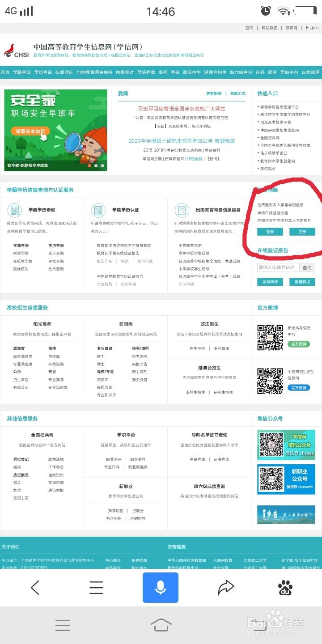Click the blue 官方微博 button for 研究生招生
The width and height of the screenshot is (322, 644).
(x=299, y=387)
